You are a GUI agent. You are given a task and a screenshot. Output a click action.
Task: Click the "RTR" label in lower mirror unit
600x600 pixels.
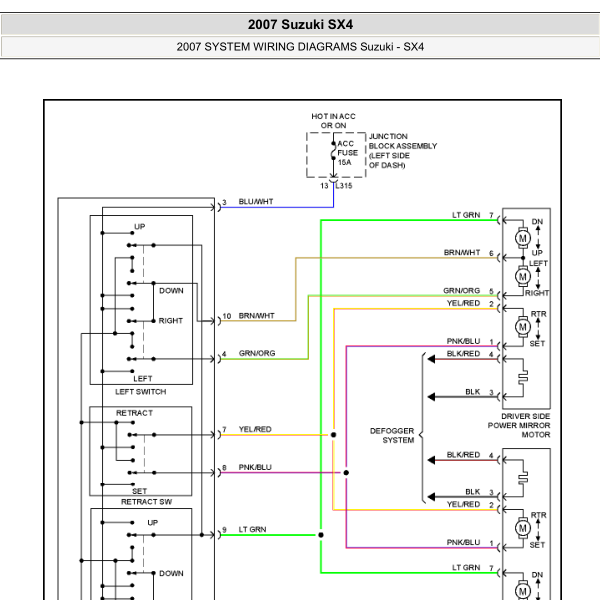(538, 515)
